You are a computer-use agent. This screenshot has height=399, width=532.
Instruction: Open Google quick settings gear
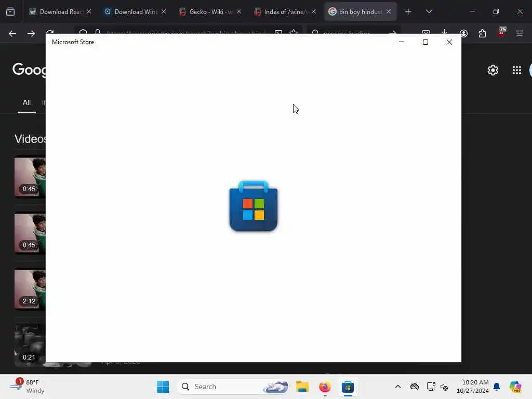(x=493, y=70)
